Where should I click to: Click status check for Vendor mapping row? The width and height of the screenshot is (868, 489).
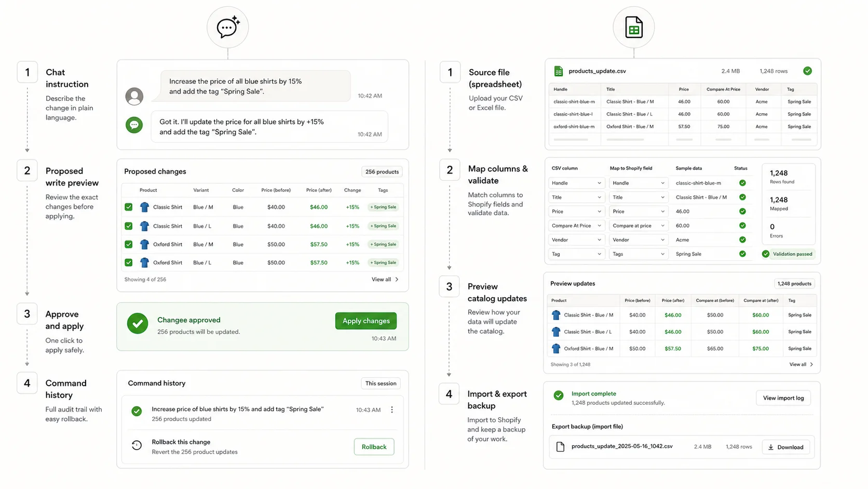742,240
